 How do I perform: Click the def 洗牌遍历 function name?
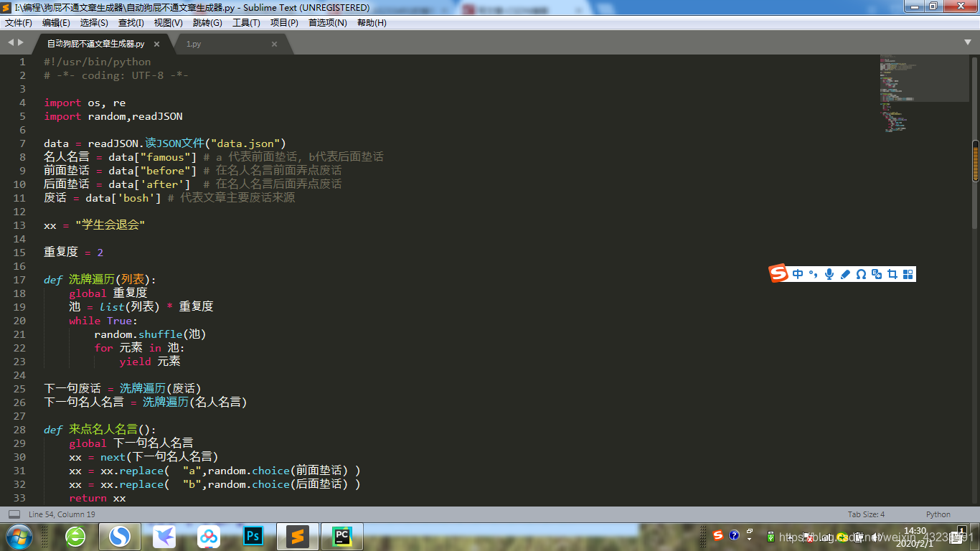coord(93,280)
